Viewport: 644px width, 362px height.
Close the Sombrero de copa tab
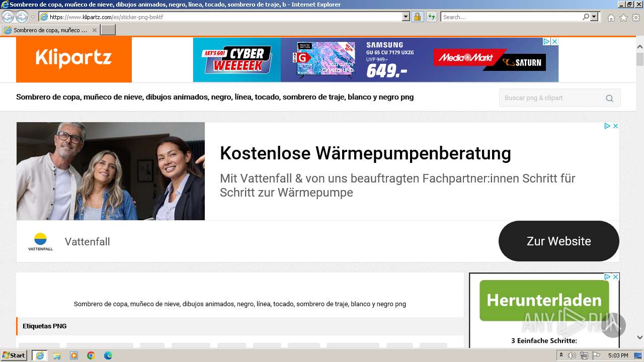coord(94,30)
